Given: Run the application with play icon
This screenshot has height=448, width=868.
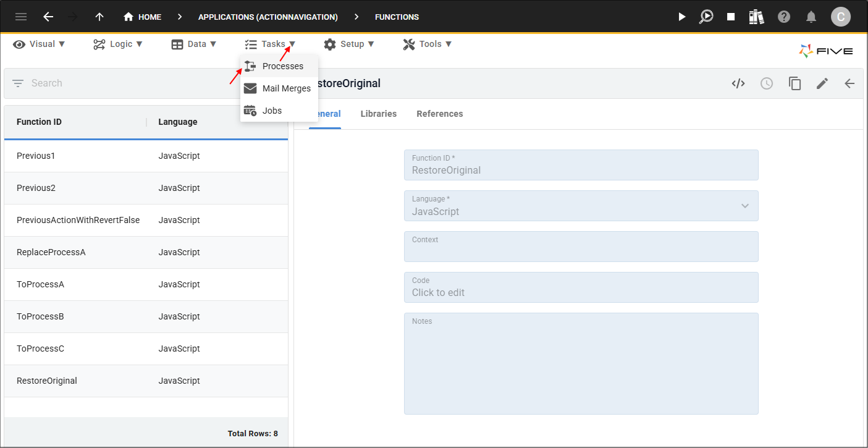Looking at the screenshot, I should pyautogui.click(x=682, y=17).
